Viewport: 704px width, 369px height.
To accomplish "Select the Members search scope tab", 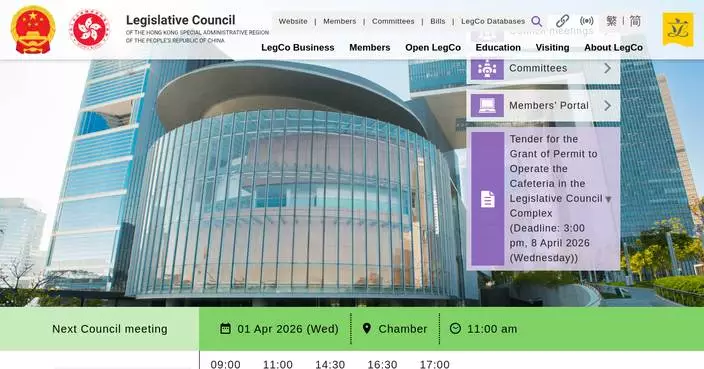I will (x=339, y=21).
